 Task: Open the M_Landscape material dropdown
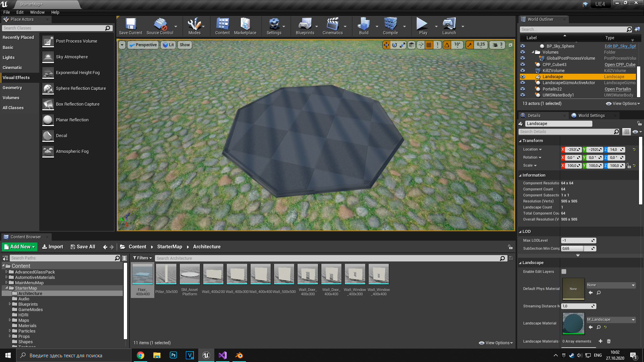click(611, 320)
